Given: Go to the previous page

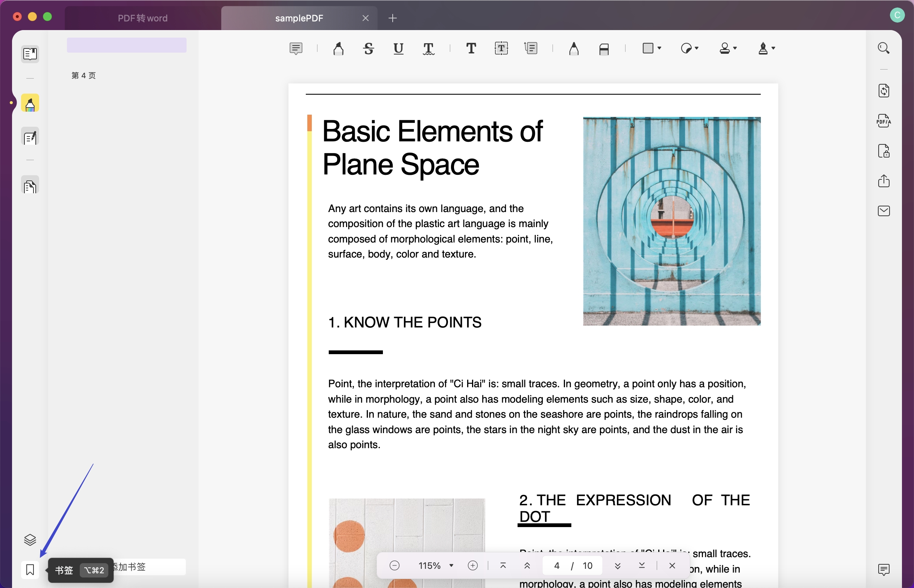Looking at the screenshot, I should (x=527, y=565).
